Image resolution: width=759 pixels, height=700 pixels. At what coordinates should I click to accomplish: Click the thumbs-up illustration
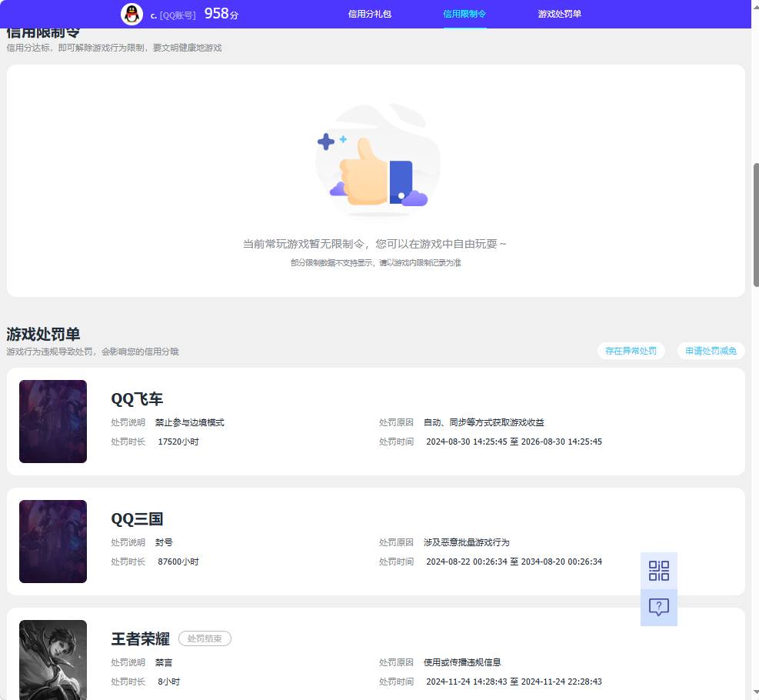point(376,162)
